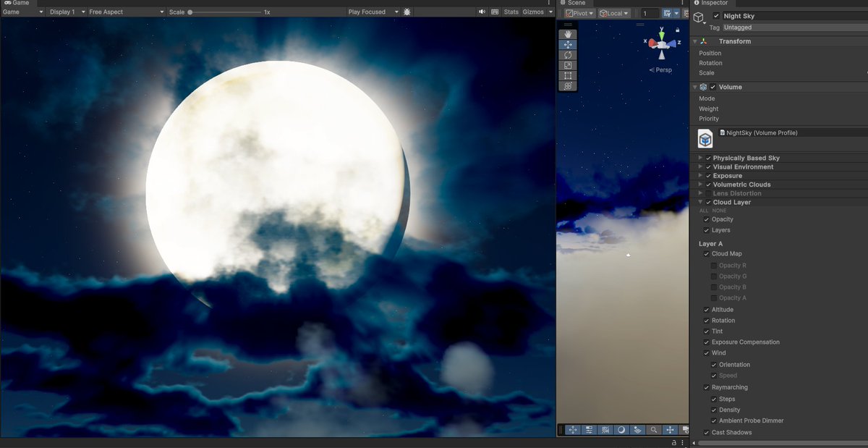Open the Display 1 dropdown
Image resolution: width=868 pixels, height=448 pixels.
coord(67,12)
